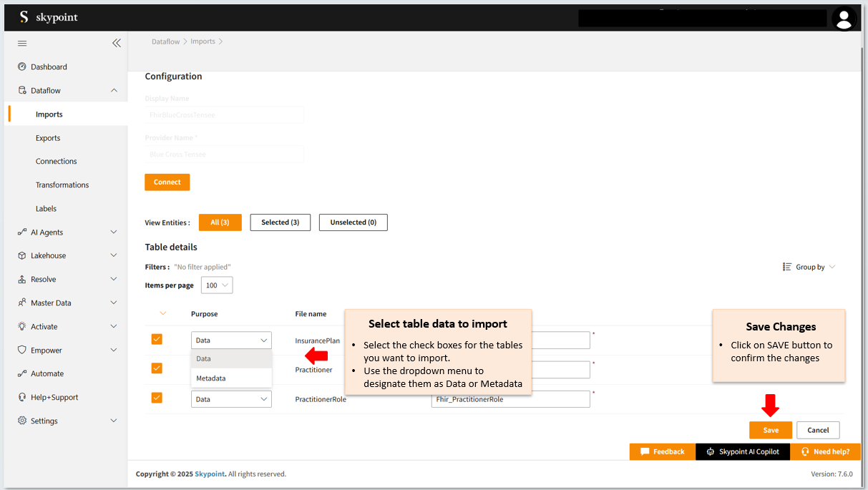Image resolution: width=868 pixels, height=490 pixels.
Task: Click the Lakehouse cube icon
Action: 22,256
